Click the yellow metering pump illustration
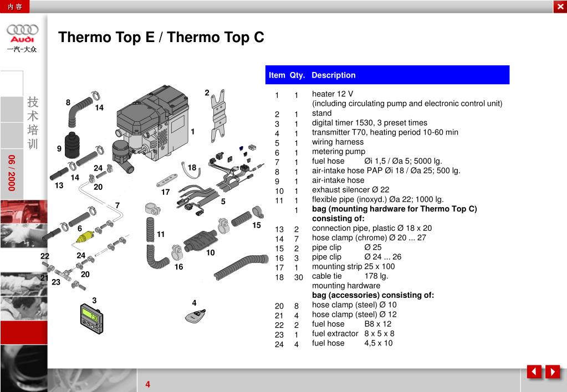Viewport: 567px width, 392px height. click(85, 238)
